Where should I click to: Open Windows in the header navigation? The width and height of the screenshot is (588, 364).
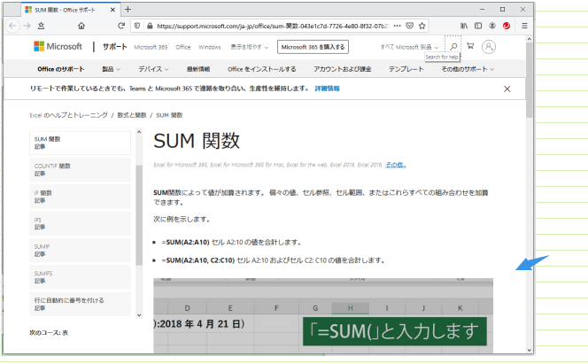[210, 47]
